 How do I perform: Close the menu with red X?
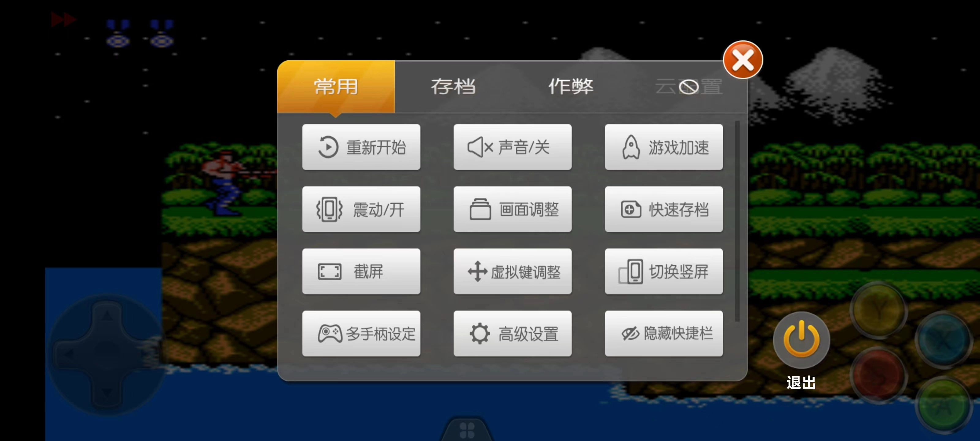(743, 60)
